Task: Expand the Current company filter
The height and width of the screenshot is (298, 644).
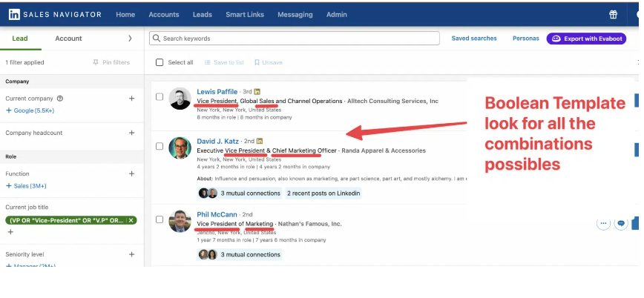Action: pyautogui.click(x=132, y=99)
